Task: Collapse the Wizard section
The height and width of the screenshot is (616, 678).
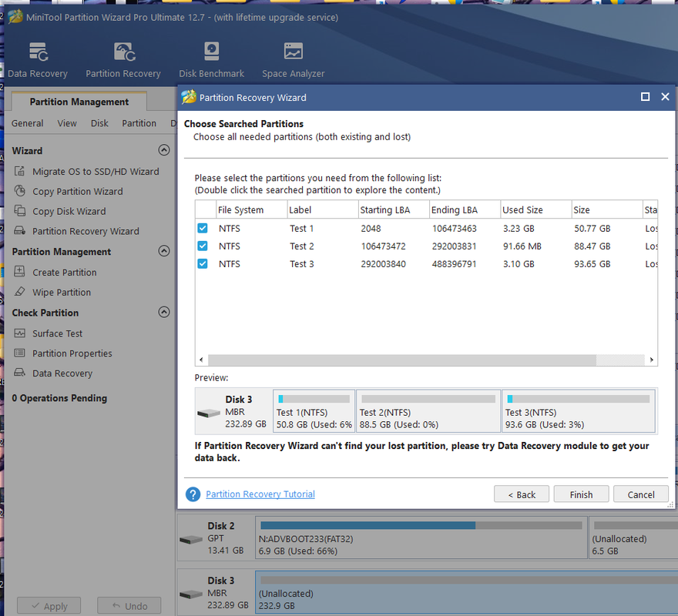Action: click(164, 150)
